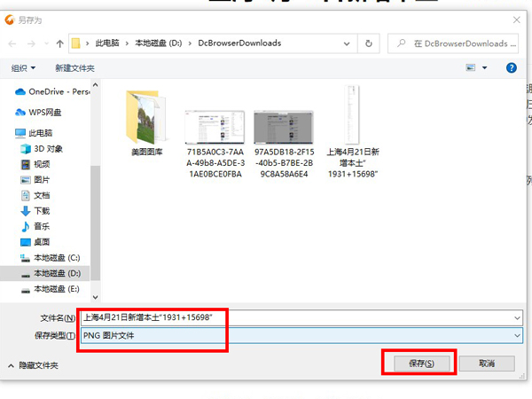Create a folder with 新建文件夹

75,68
